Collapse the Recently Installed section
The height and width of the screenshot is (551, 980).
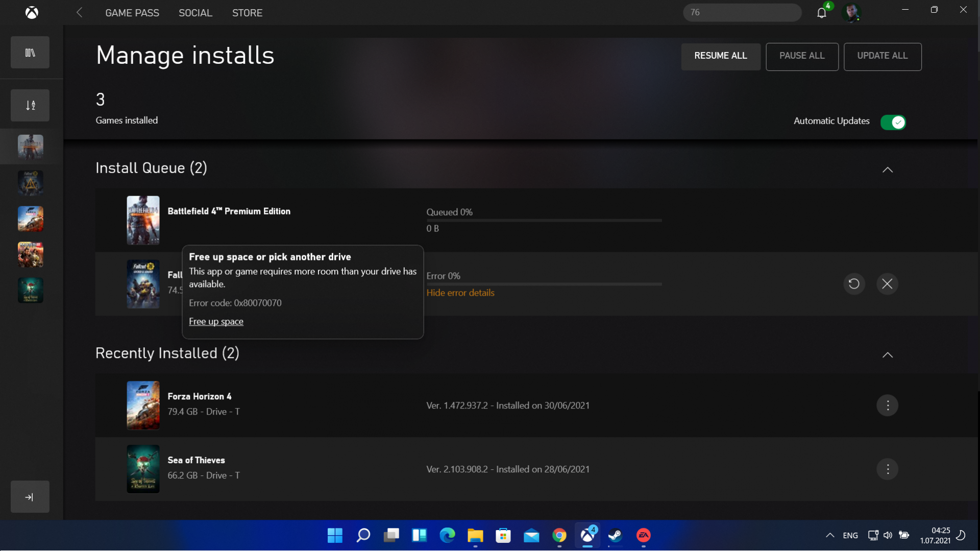[888, 355]
